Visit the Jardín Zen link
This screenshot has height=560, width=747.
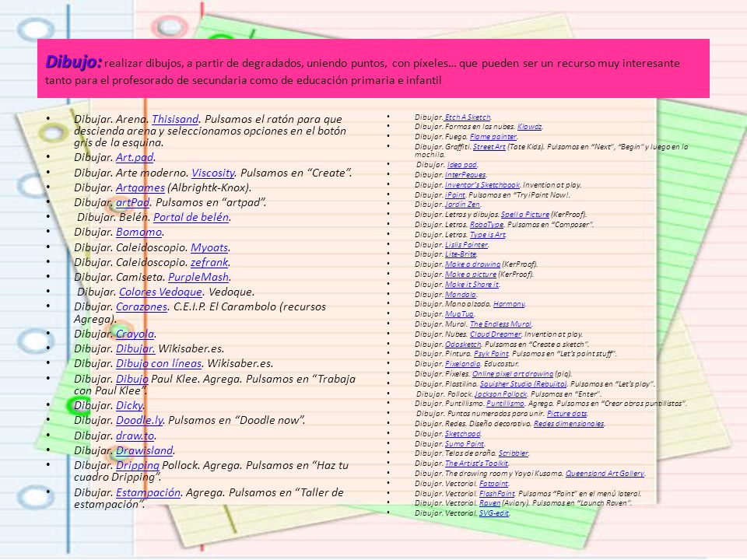462,205
